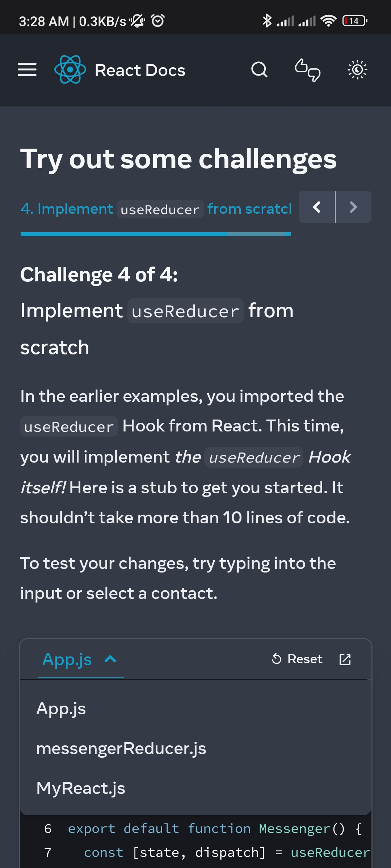Open the feedback thumbs icon
The image size is (391, 868).
point(307,70)
